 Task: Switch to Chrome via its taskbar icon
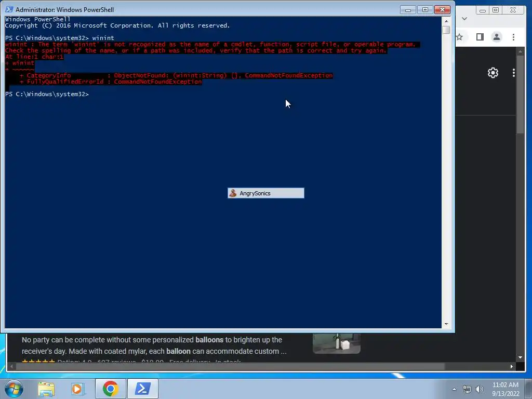(x=110, y=389)
